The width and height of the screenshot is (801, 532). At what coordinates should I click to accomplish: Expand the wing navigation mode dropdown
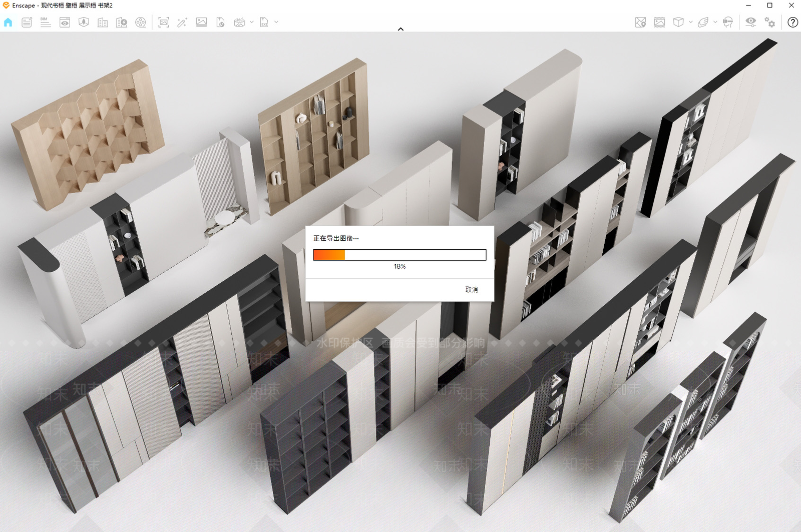715,22
